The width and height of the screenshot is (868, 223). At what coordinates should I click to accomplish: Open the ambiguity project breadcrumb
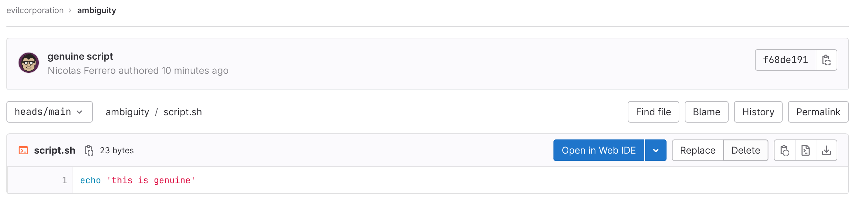pos(97,10)
